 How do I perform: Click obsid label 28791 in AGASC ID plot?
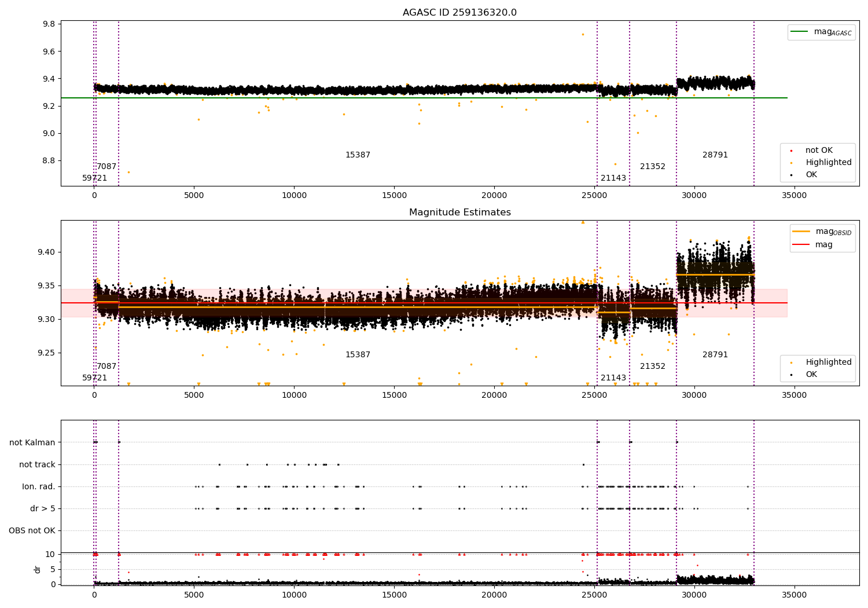715,155
